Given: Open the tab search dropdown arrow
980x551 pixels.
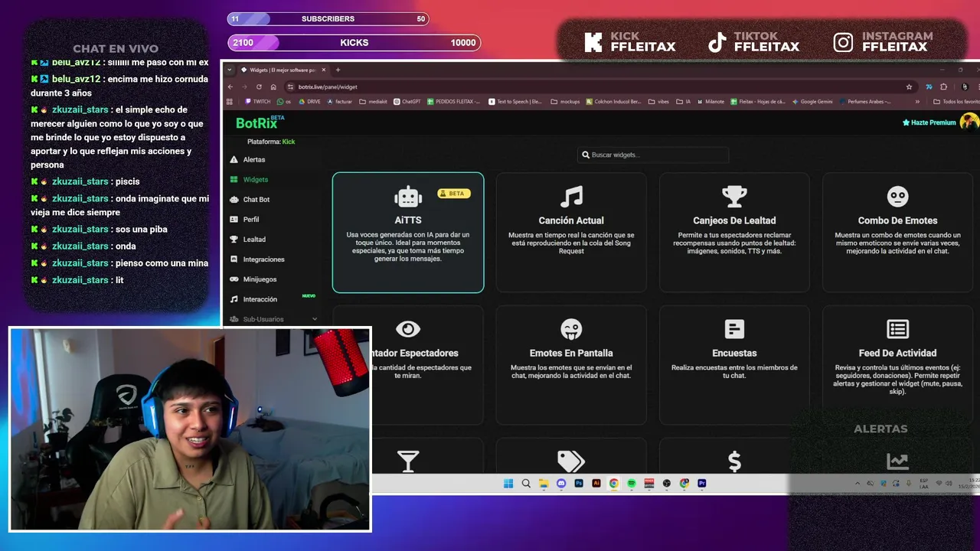Looking at the screenshot, I should (x=230, y=70).
